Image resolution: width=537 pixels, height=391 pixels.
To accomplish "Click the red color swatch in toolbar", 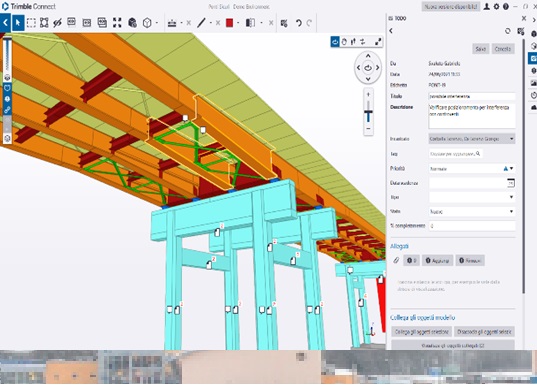I will [229, 23].
